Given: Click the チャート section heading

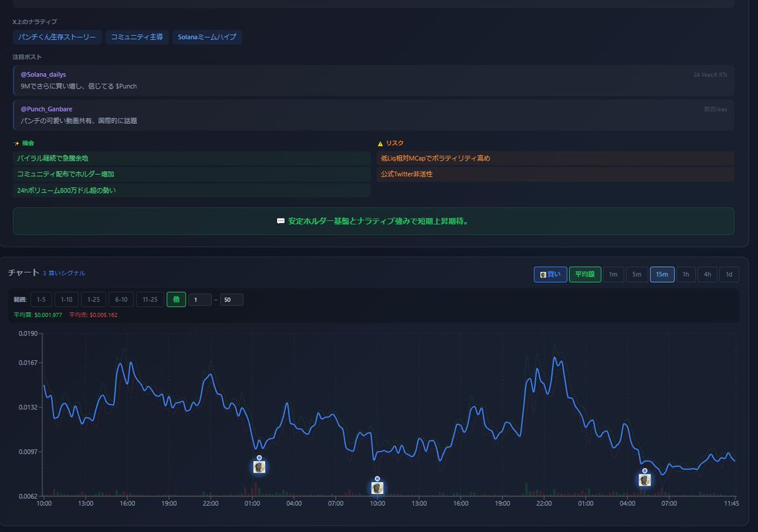Looking at the screenshot, I should (x=23, y=273).
